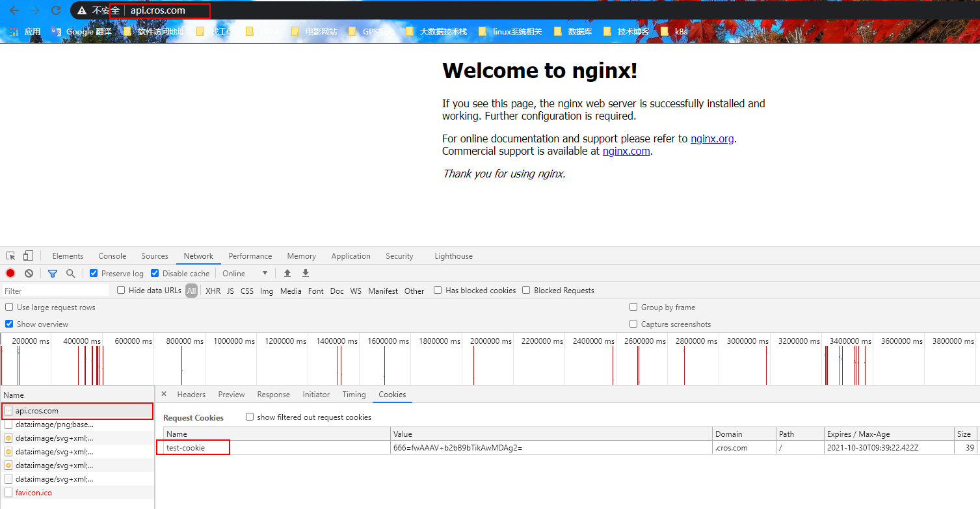Check Hide data URLs
This screenshot has width=980, height=509.
click(x=121, y=290)
